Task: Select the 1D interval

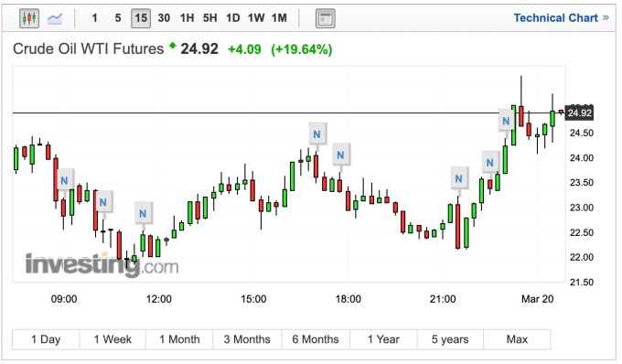Action: (233, 18)
